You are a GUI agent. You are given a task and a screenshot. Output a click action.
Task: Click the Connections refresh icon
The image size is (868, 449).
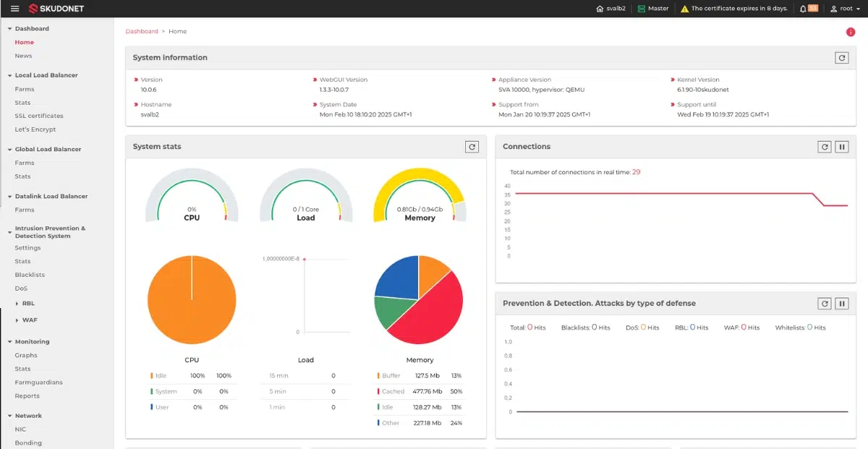tap(824, 147)
